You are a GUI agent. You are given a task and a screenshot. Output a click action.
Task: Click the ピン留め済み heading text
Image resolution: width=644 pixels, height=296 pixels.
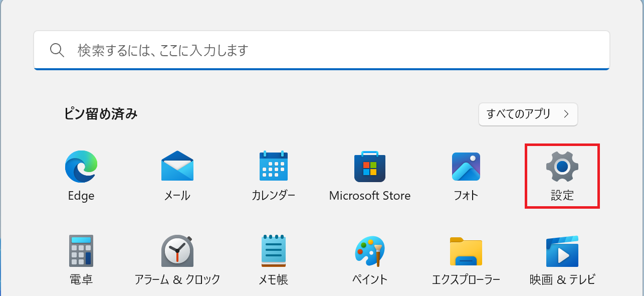101,114
